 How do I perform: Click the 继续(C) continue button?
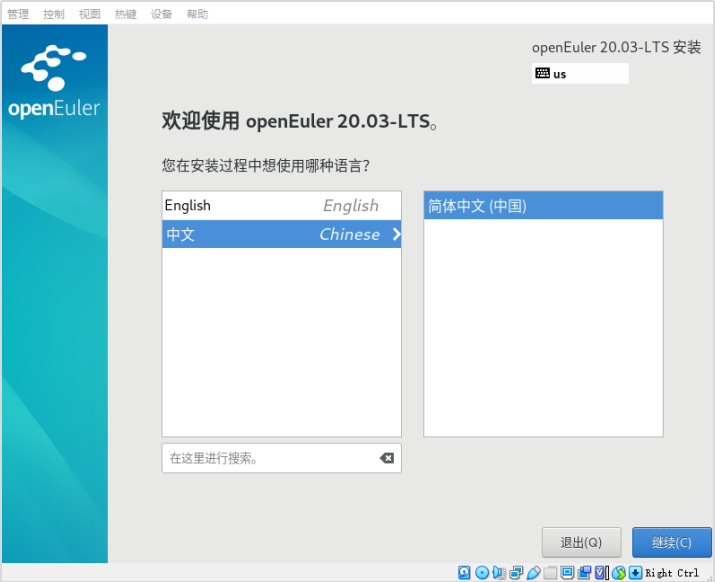pos(672,542)
